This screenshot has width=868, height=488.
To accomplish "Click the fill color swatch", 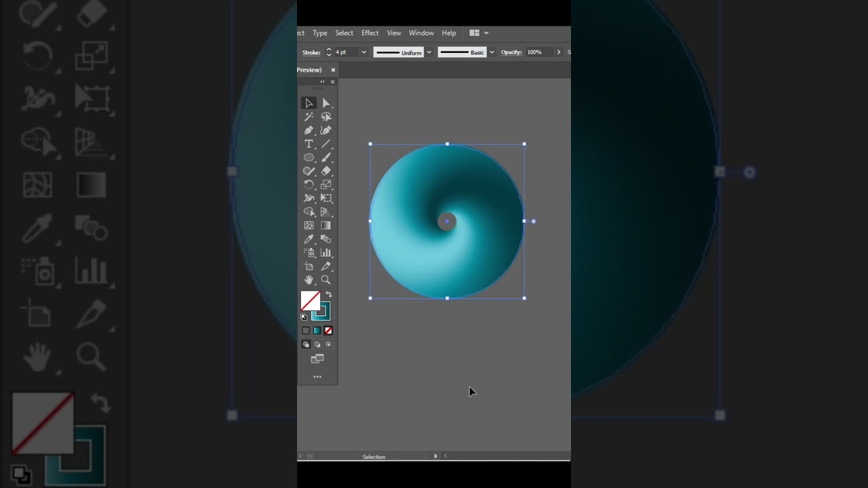I will click(x=310, y=300).
